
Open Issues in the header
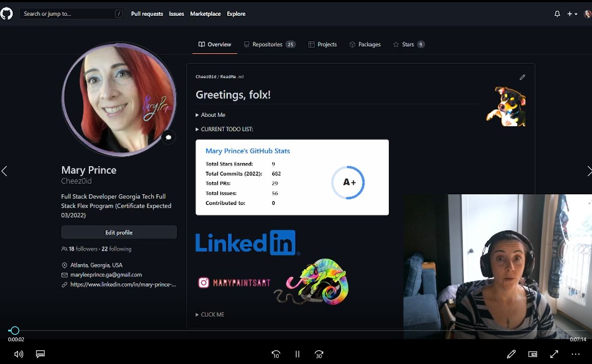176,14
